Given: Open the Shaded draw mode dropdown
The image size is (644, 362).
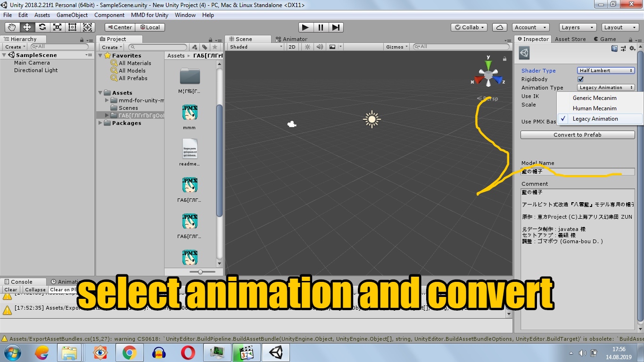Looking at the screenshot, I should (256, 47).
